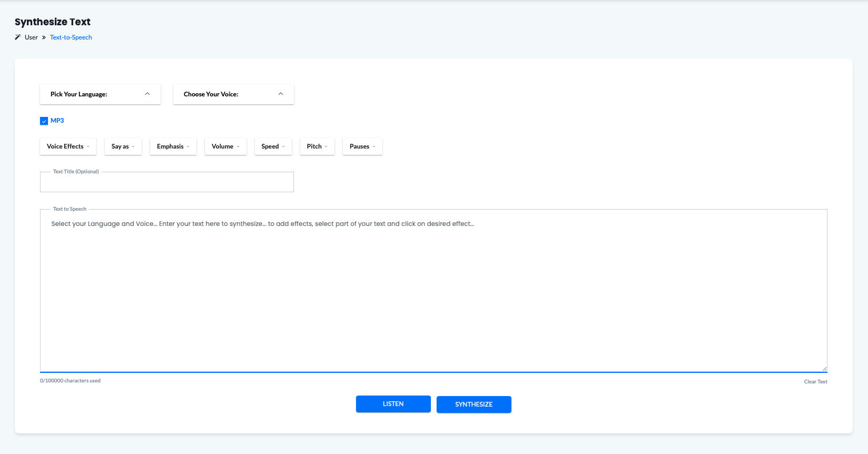
Task: Click the chevron on Pick Your Language
Action: pos(147,94)
